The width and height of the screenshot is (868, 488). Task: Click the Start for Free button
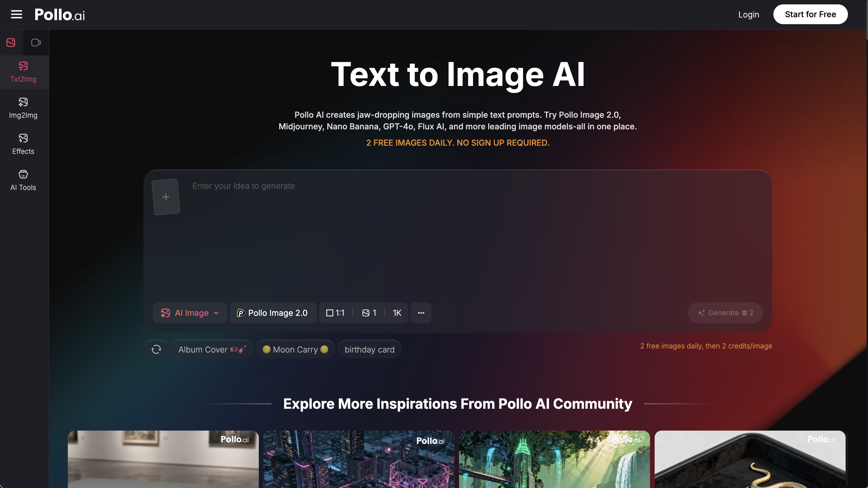tap(810, 14)
